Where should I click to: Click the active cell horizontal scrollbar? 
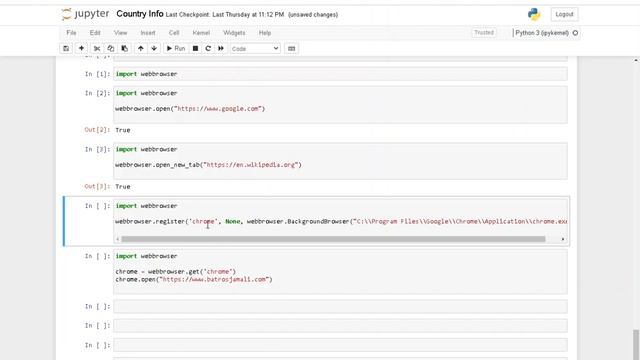point(333,239)
